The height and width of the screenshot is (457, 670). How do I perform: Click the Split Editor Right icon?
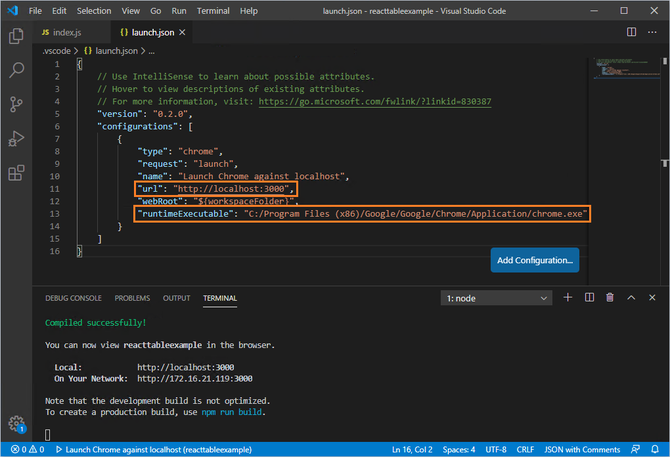pos(631,32)
